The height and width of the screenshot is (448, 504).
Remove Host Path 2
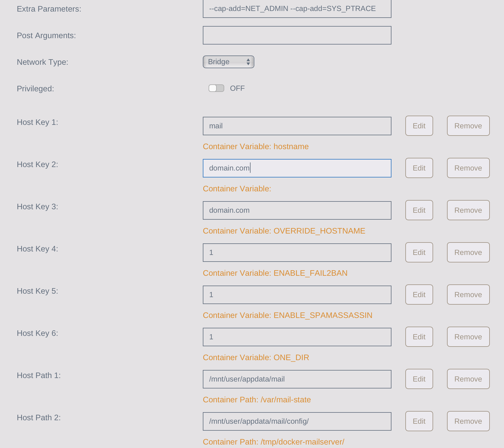point(468,421)
